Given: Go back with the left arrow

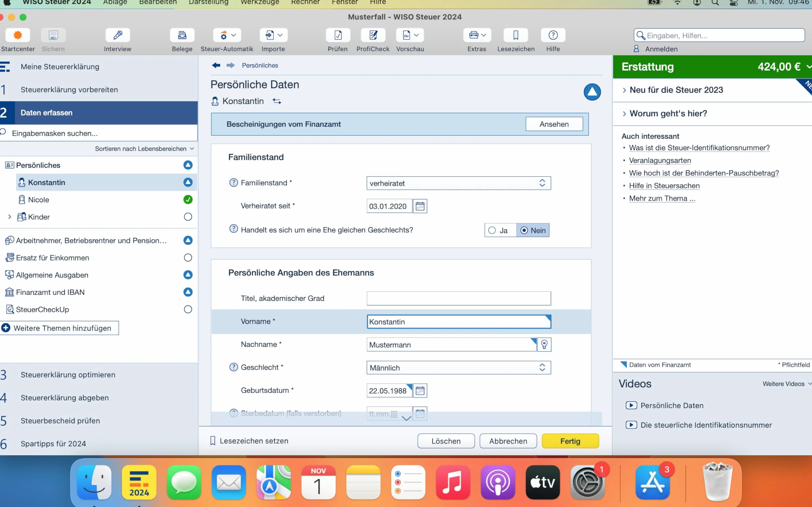Looking at the screenshot, I should click(x=216, y=65).
